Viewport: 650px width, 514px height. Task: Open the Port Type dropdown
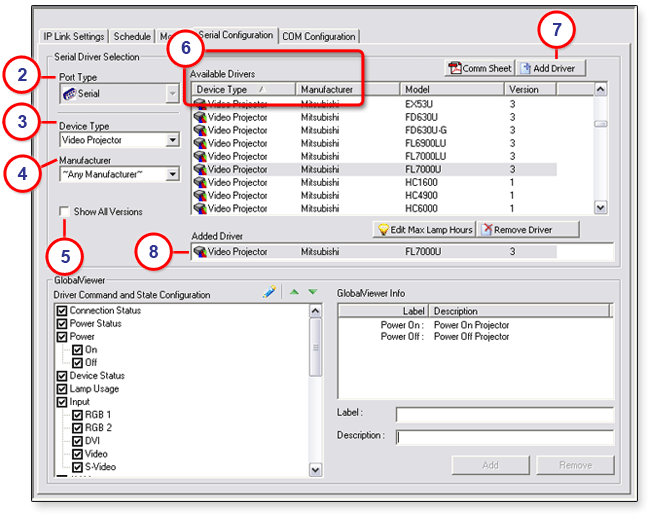[173, 94]
